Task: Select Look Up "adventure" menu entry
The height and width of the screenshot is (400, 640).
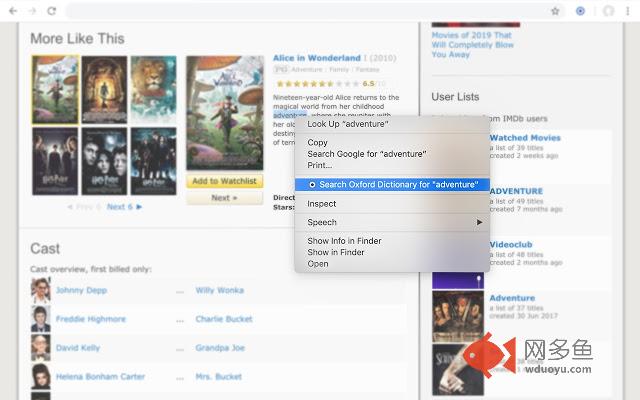Action: [x=344, y=124]
